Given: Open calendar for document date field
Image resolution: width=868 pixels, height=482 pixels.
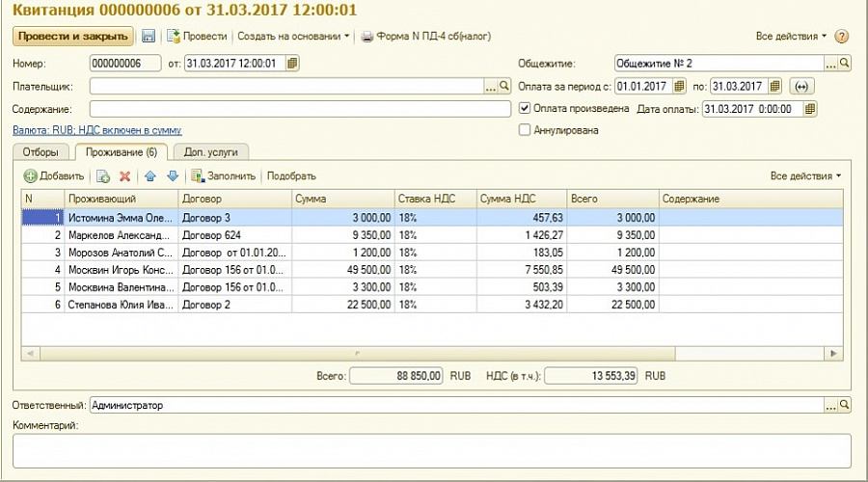Looking at the screenshot, I should click(x=293, y=64).
